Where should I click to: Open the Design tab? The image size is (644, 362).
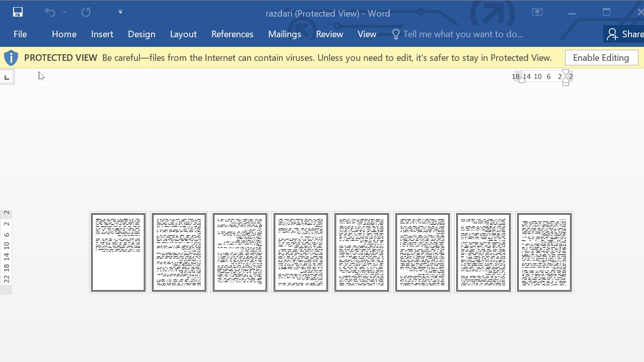(x=141, y=34)
